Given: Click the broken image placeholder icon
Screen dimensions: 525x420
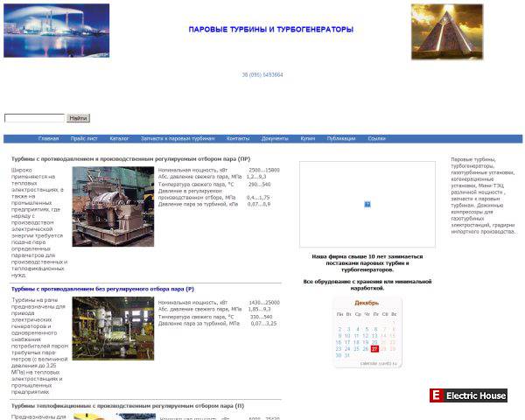Looking at the screenshot, I should click(367, 204).
